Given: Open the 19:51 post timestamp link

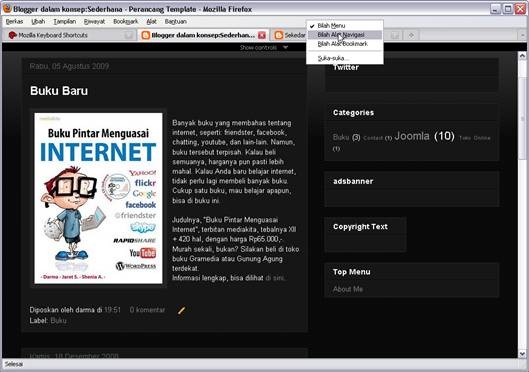Looking at the screenshot, I should point(112,310).
